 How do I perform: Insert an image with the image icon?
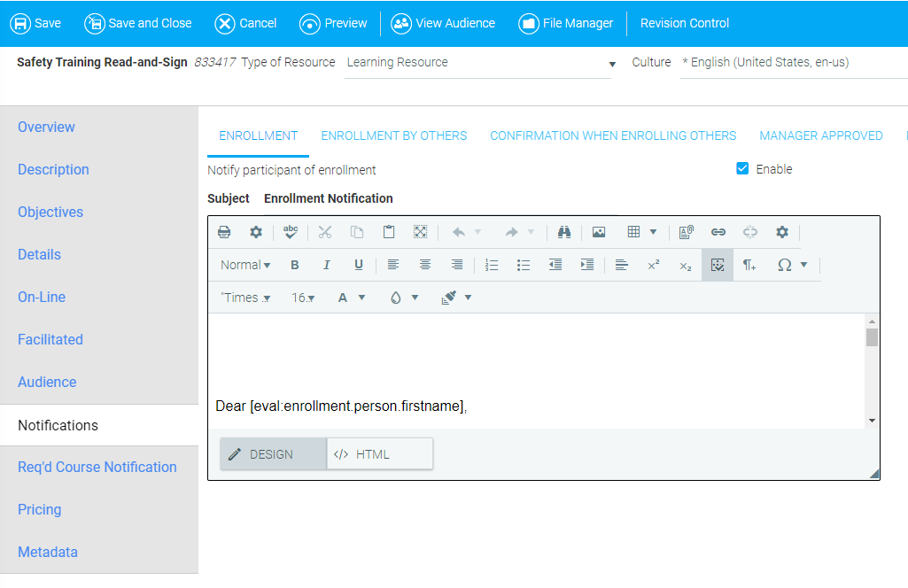coord(599,232)
